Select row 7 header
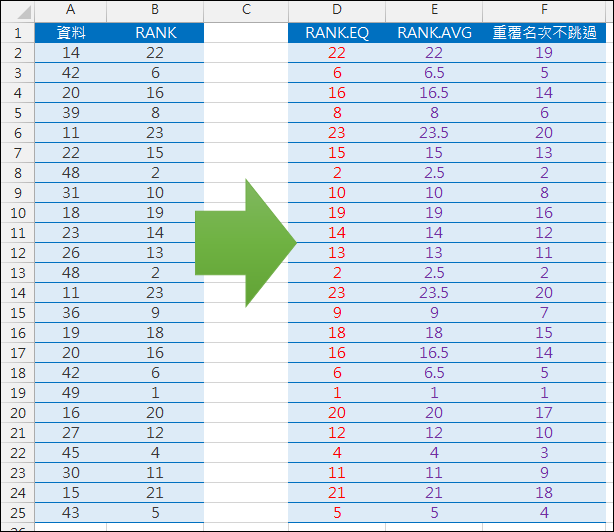614x532 pixels. tap(18, 153)
